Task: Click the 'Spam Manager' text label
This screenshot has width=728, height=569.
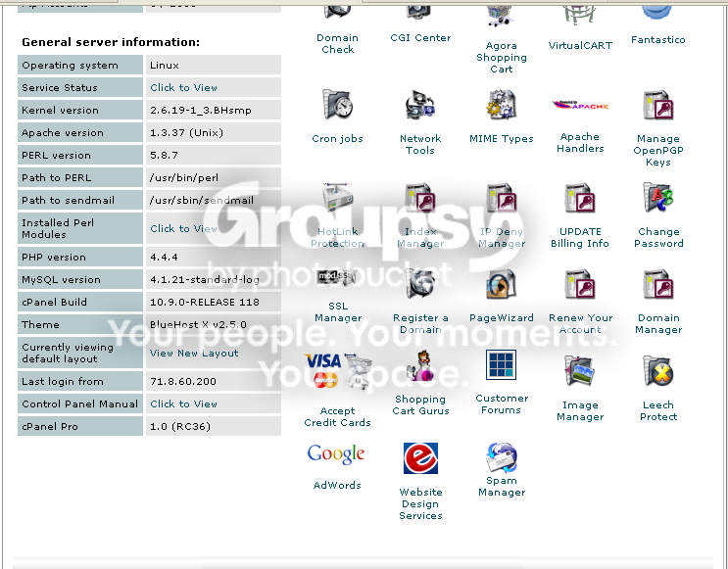Action: 502,487
